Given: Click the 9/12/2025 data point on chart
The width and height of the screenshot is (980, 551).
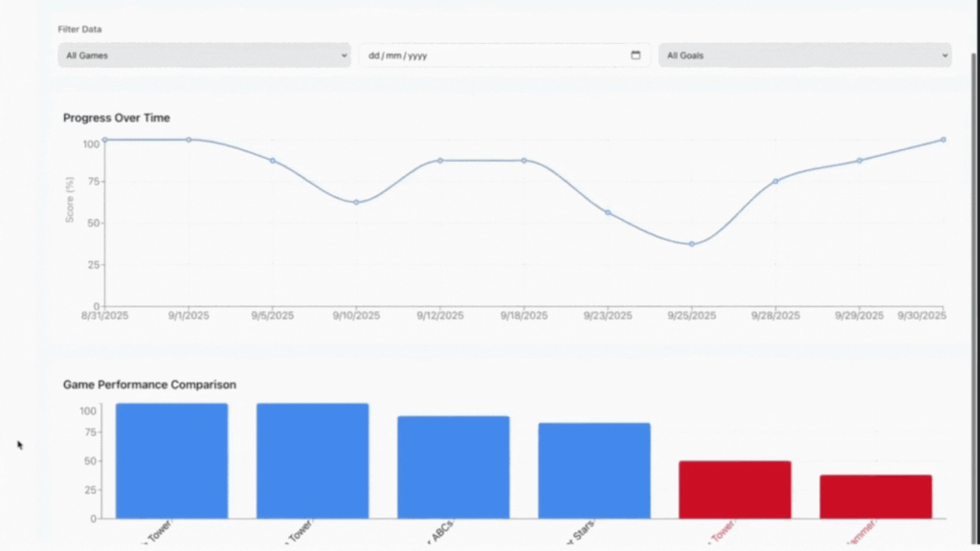Looking at the screenshot, I should (440, 161).
